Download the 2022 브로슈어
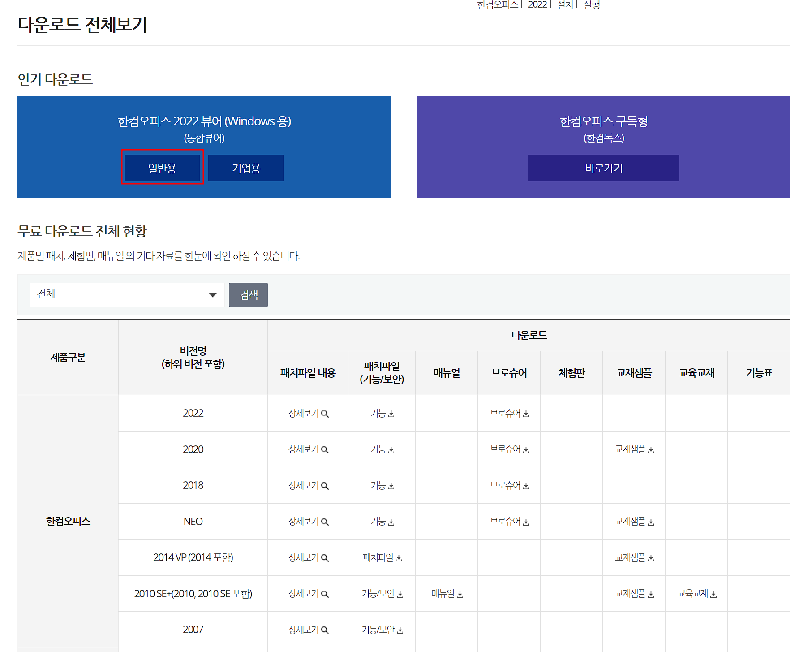Image resolution: width=812 pixels, height=652 pixels. coord(509,413)
